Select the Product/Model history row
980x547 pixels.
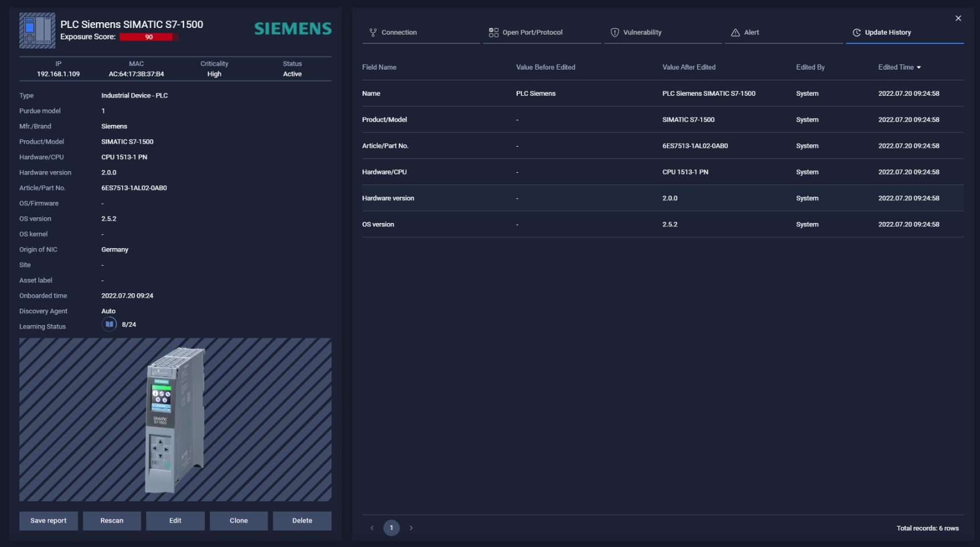coord(663,120)
